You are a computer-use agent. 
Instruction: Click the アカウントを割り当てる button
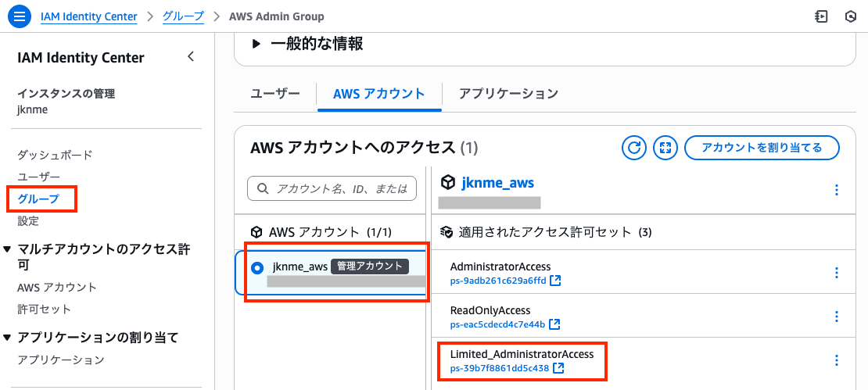[761, 148]
